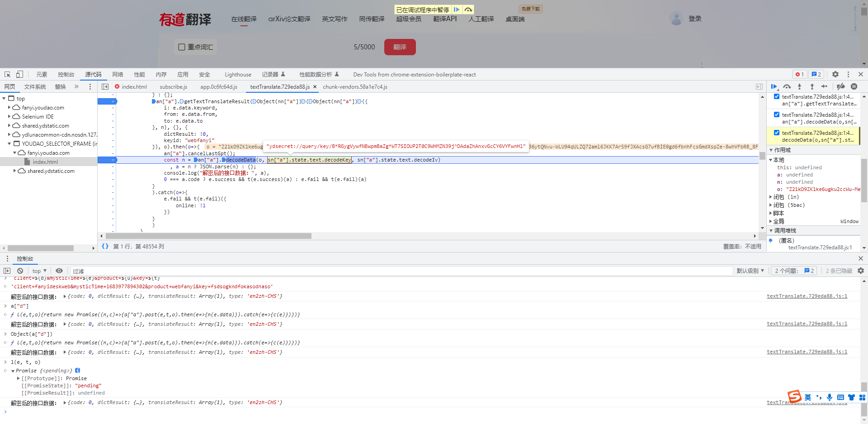Resume from the paused-in-debugger overlay
This screenshot has height=424, width=868.
[x=457, y=10]
